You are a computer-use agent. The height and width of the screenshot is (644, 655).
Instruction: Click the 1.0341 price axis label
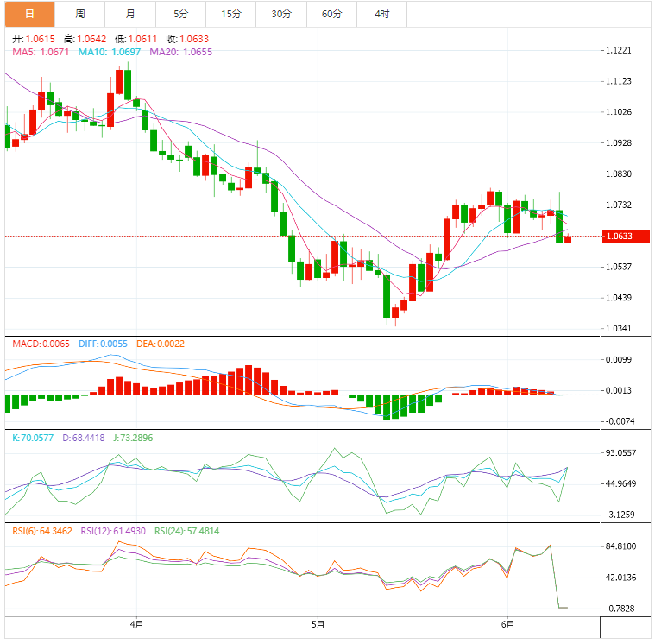[x=619, y=329]
